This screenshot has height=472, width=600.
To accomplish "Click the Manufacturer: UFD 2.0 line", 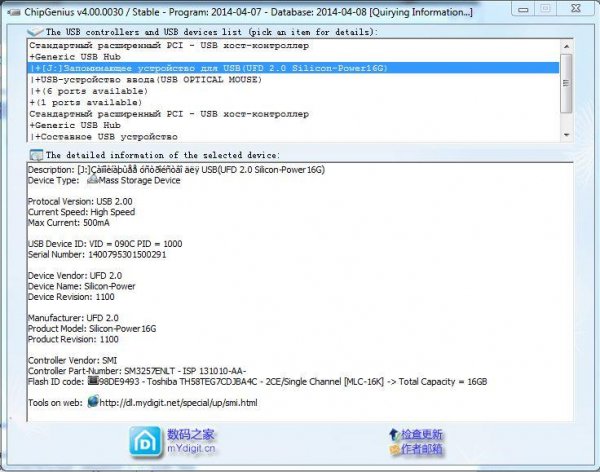I will [73, 318].
